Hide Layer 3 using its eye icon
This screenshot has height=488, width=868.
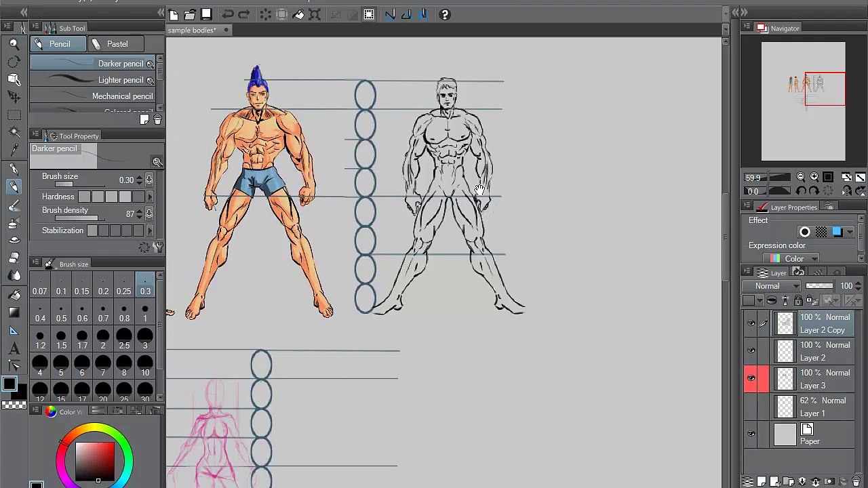point(751,379)
